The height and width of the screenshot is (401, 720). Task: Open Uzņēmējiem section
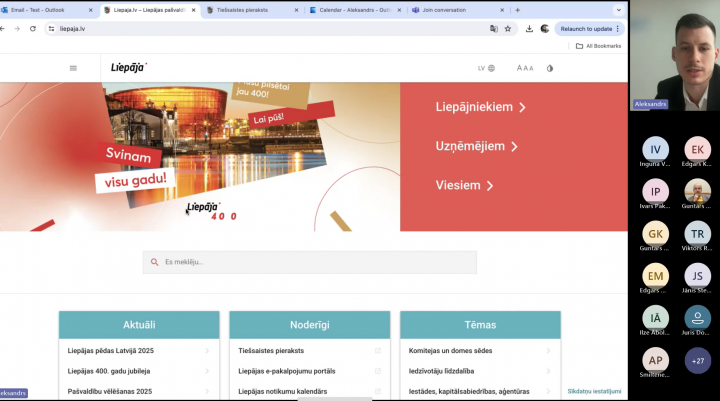tap(477, 146)
